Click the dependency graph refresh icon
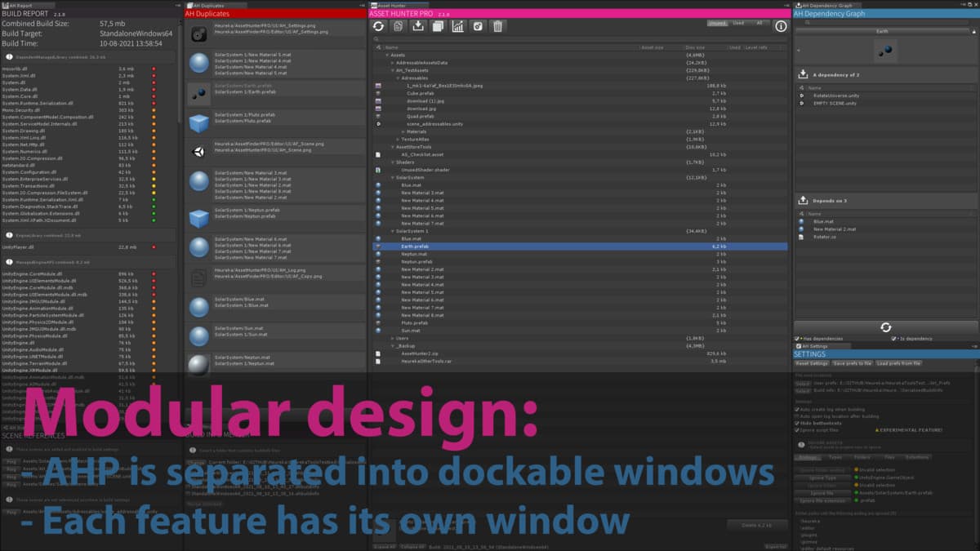The width and height of the screenshot is (980, 551). pyautogui.click(x=885, y=327)
